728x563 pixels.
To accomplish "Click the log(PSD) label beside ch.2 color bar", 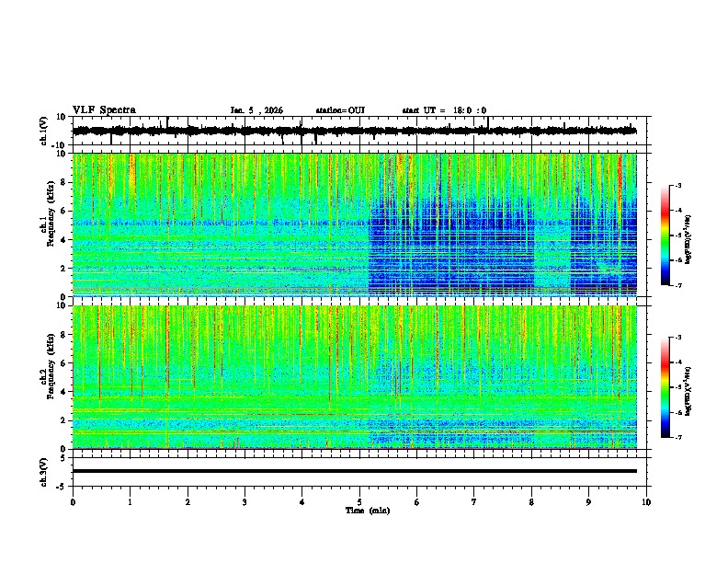I will click(688, 391).
